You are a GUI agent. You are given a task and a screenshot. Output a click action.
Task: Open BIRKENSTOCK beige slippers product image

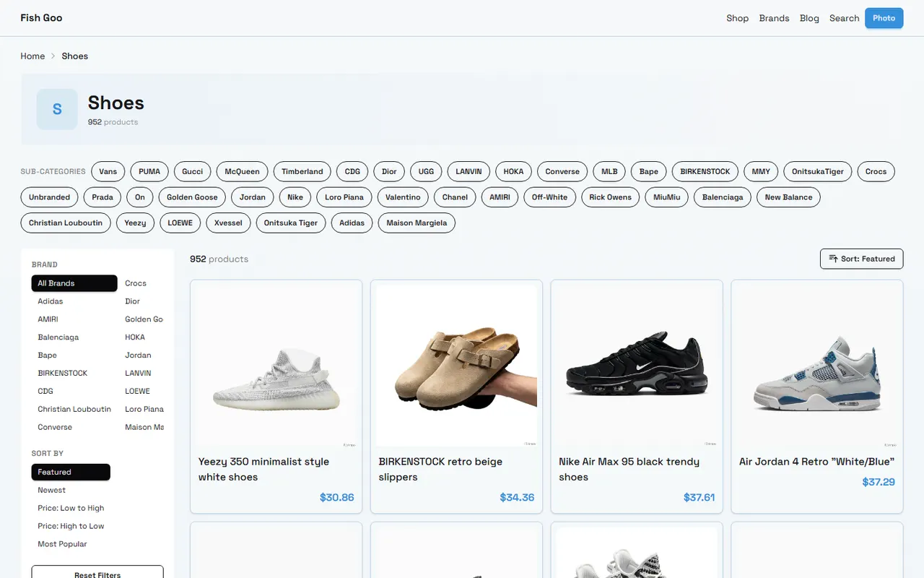[456, 366]
